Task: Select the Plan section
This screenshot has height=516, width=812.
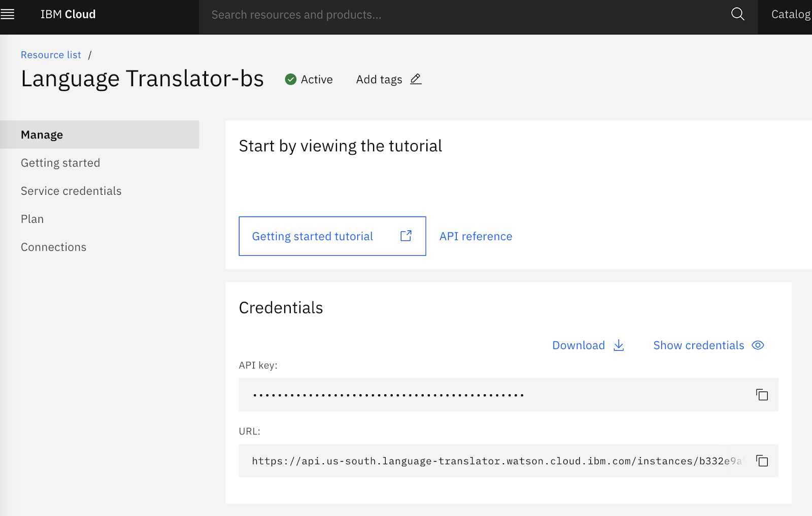Action: click(x=32, y=219)
